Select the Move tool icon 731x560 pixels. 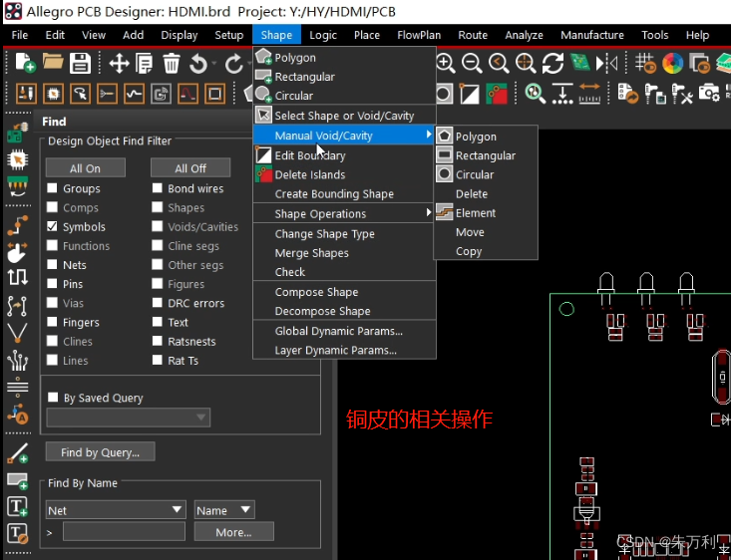pos(119,64)
